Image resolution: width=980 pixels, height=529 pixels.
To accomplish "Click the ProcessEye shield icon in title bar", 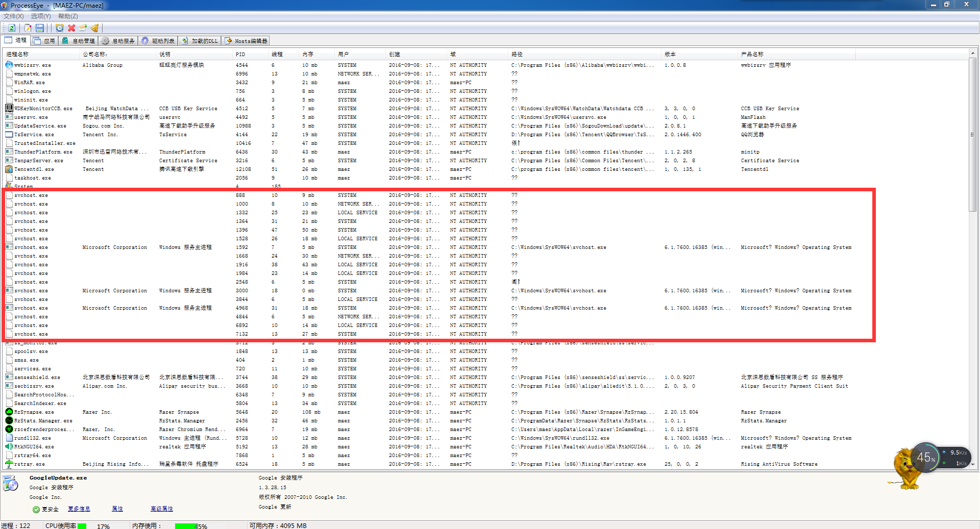I will coord(5,5).
